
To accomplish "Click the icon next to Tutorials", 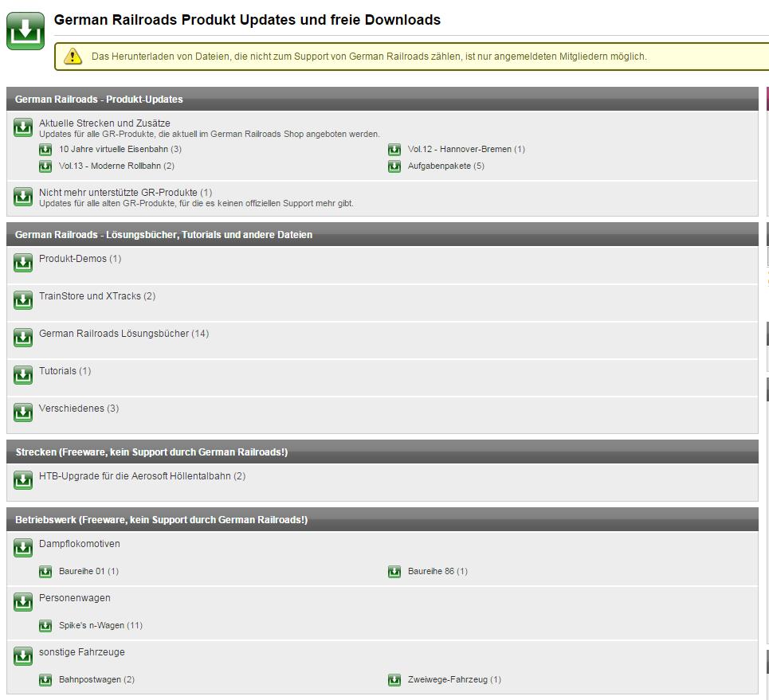I will click(23, 375).
